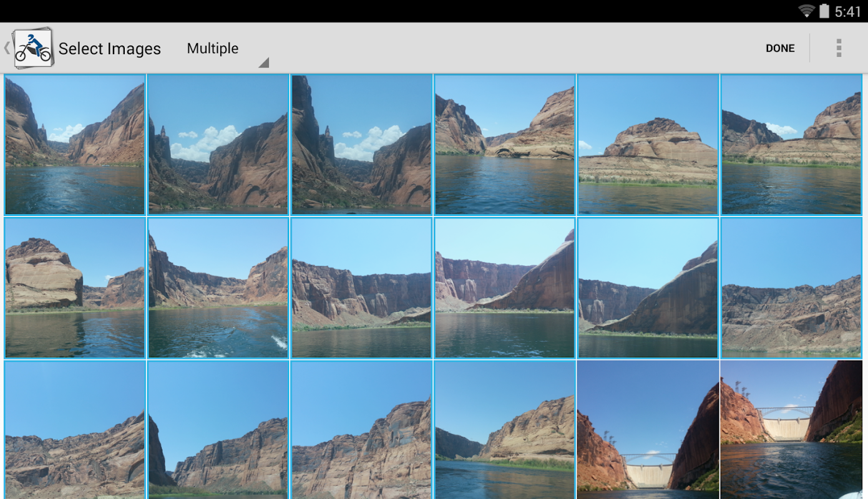This screenshot has width=868, height=499.
Task: Tap the Select Images title
Action: point(110,49)
